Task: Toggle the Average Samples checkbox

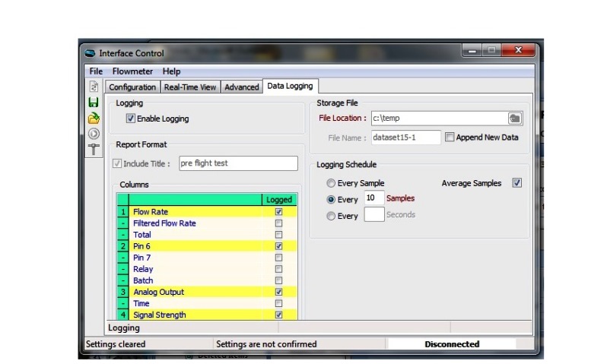Action: point(517,183)
